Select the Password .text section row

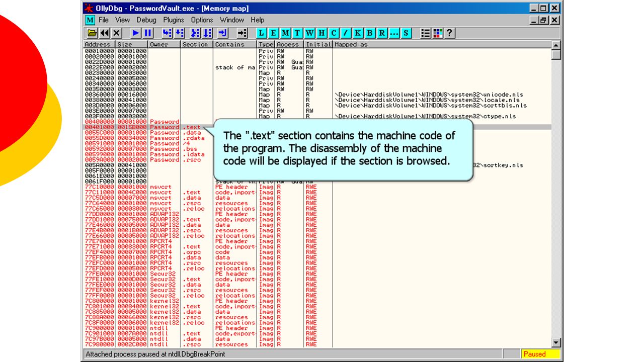pos(317,127)
